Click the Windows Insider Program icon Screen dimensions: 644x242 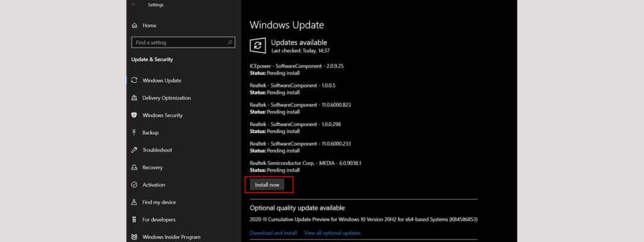[x=134, y=237]
